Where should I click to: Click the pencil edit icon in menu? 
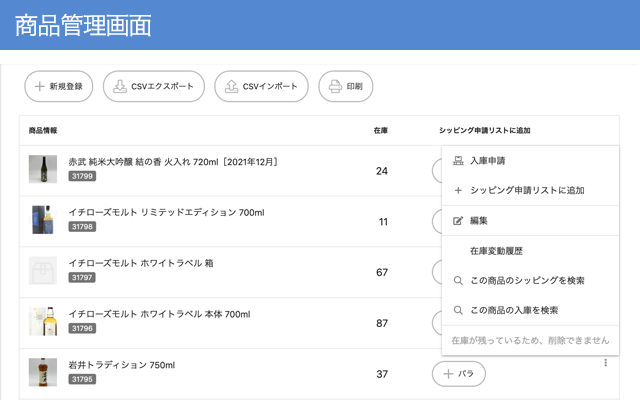458,220
